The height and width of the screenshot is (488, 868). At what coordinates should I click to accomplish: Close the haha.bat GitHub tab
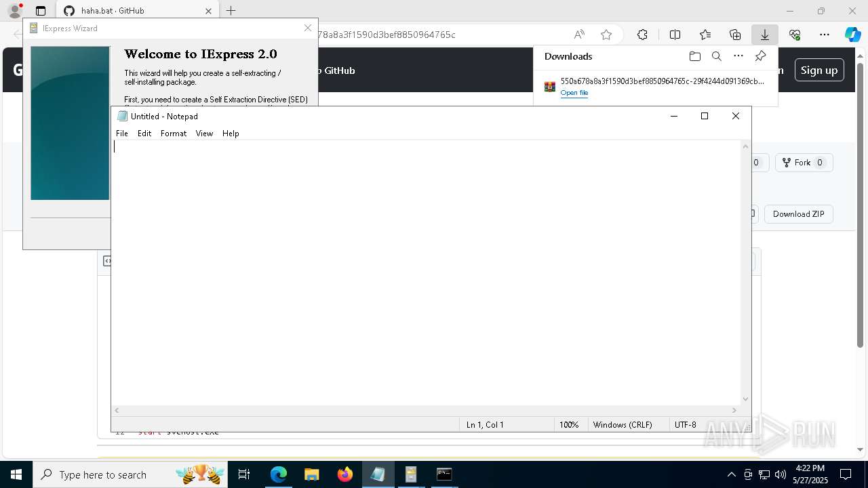tap(208, 11)
